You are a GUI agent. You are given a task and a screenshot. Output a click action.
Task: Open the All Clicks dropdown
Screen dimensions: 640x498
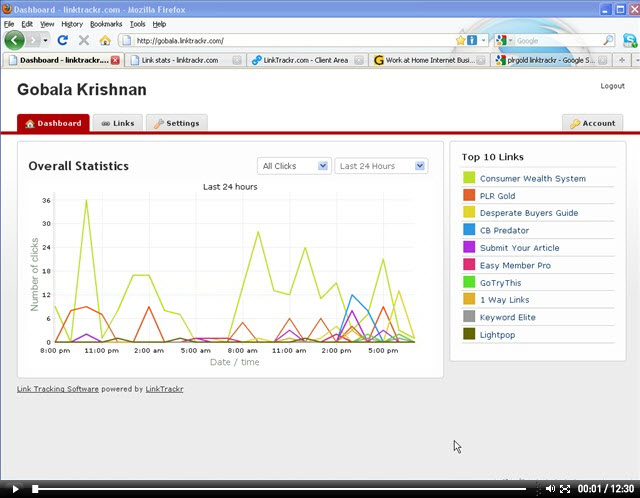pos(294,166)
